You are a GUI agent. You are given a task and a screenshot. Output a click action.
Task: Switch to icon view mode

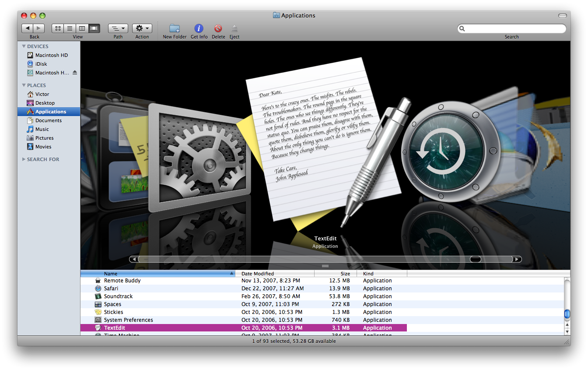pos(58,28)
